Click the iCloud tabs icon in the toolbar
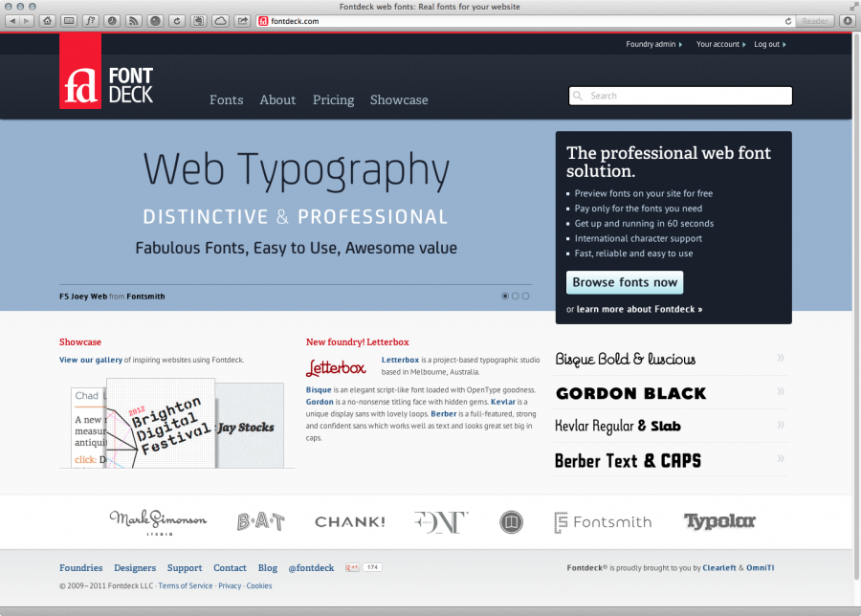861x616 pixels. coord(220,20)
